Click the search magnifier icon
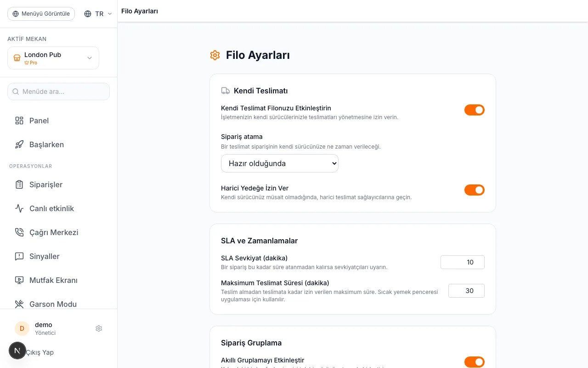 click(x=16, y=92)
